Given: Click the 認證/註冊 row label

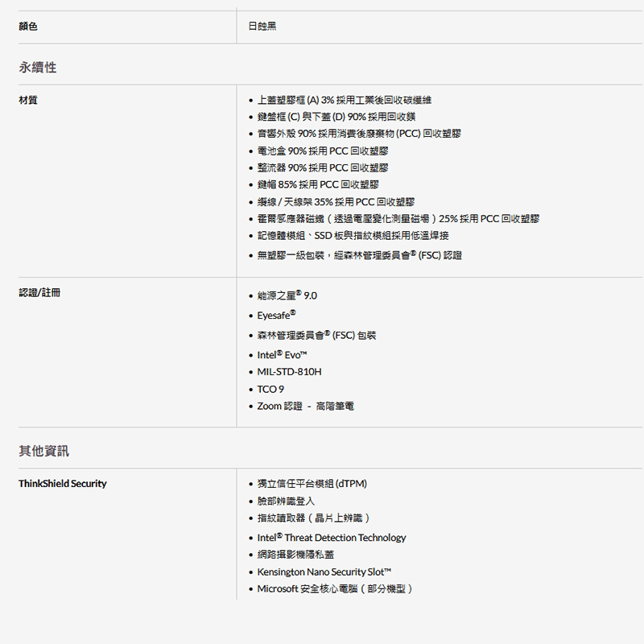Looking at the screenshot, I should point(39,292).
